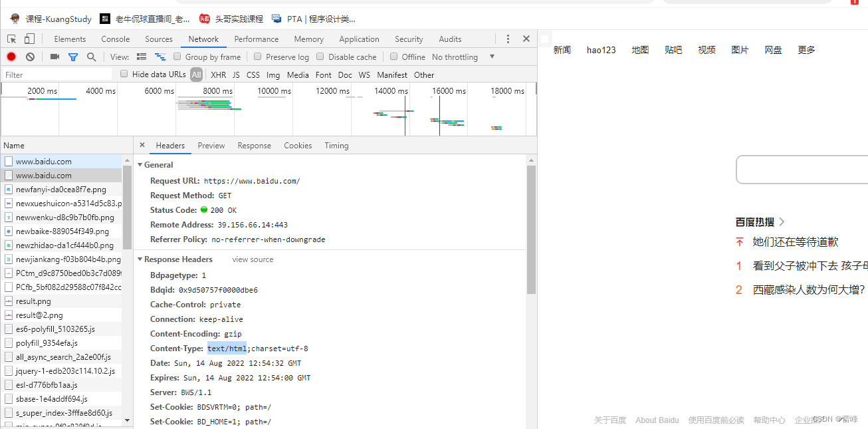Click hot topic 她们还在等待道歉
This screenshot has width=868, height=429.
[796, 242]
